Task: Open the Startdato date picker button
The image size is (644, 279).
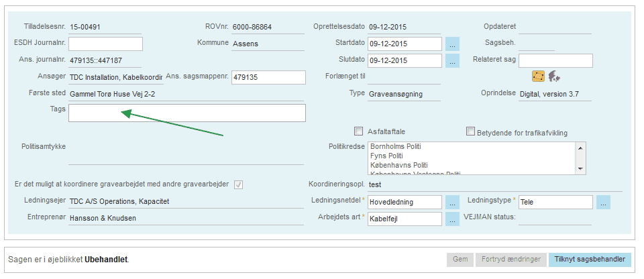Action: click(x=452, y=44)
